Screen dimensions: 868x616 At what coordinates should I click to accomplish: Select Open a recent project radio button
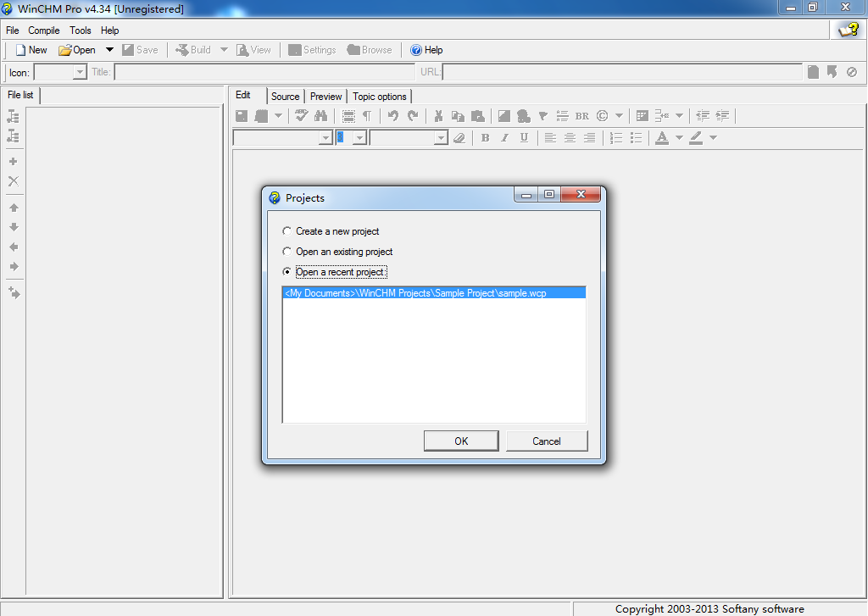click(287, 272)
